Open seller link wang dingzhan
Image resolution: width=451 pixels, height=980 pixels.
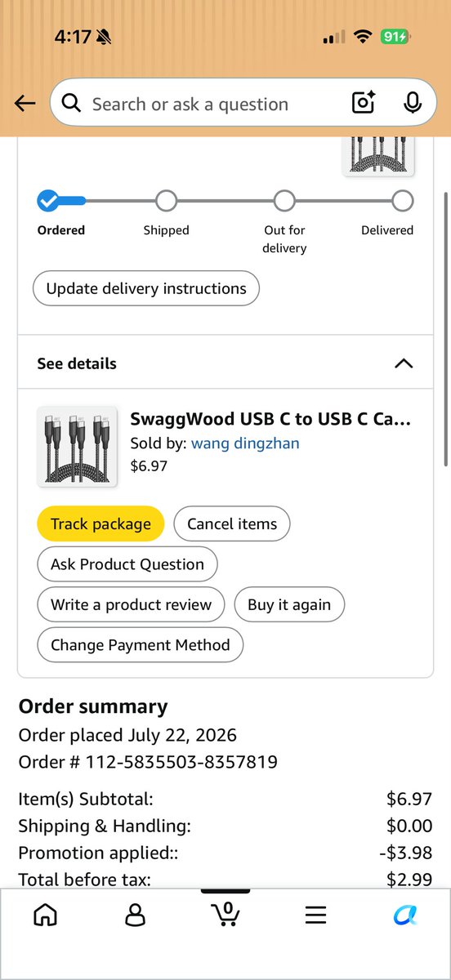(245, 443)
